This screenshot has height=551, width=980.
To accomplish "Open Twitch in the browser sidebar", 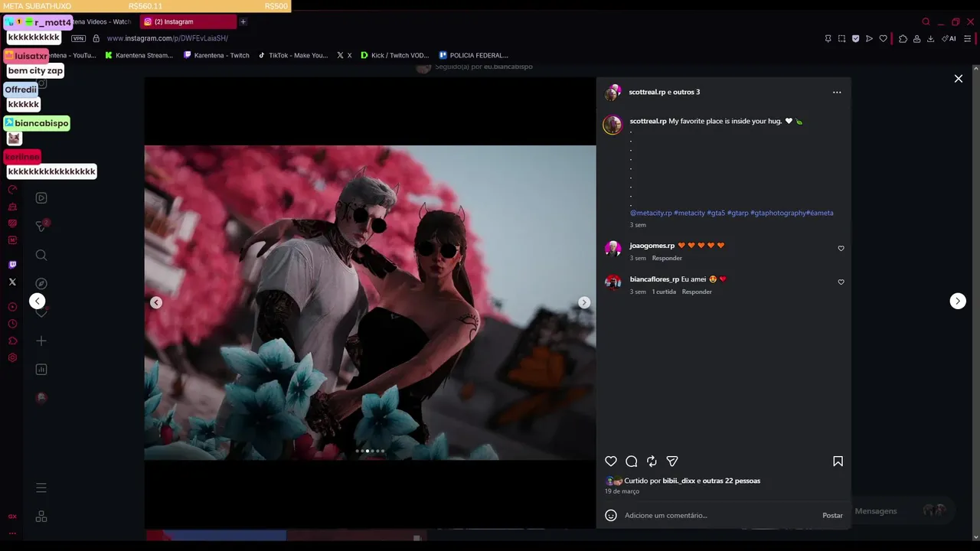I will 12,265.
